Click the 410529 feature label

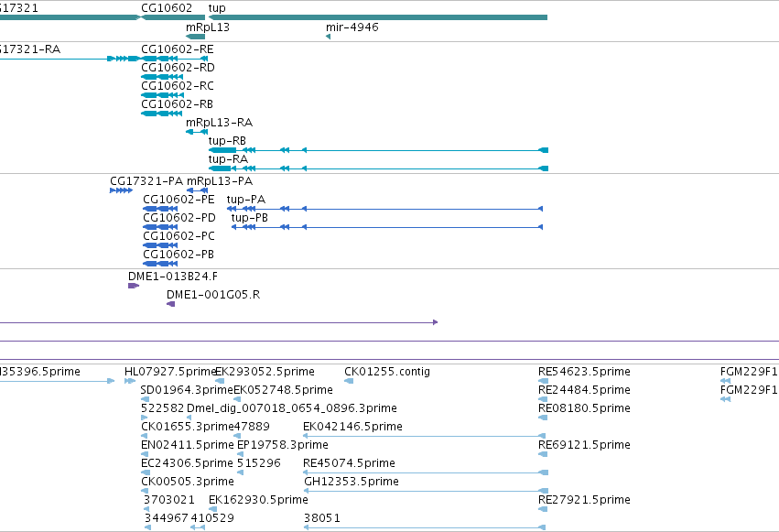(212, 518)
